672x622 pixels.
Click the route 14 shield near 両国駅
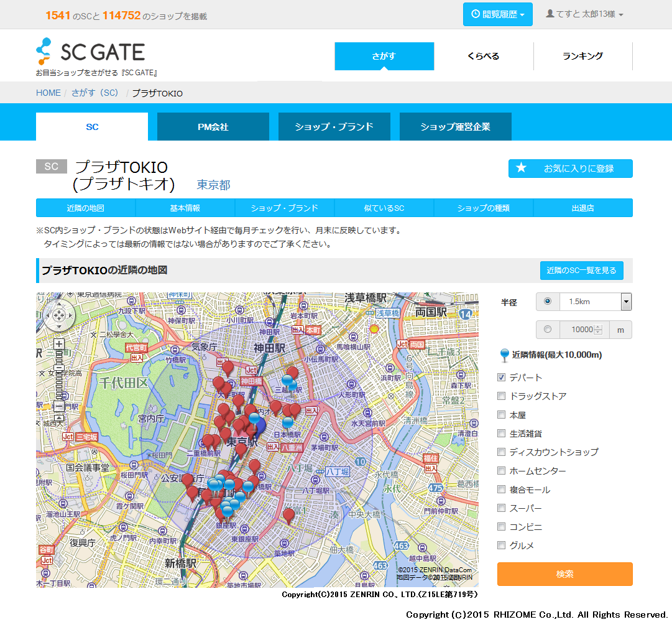pos(466,314)
